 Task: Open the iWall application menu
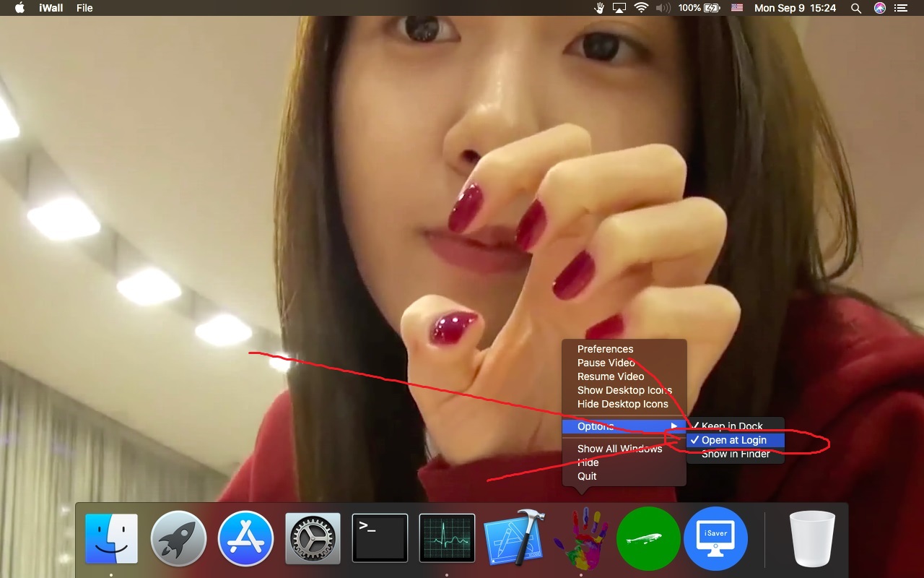click(51, 8)
